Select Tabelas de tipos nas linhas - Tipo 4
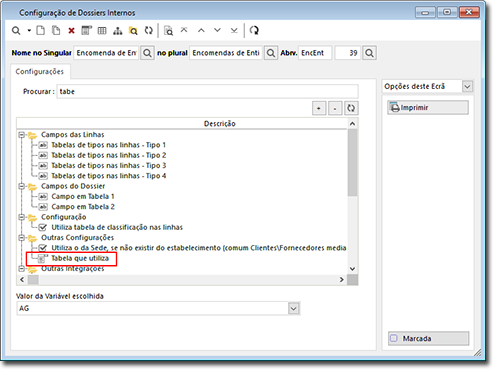496x373 pixels. pos(109,176)
